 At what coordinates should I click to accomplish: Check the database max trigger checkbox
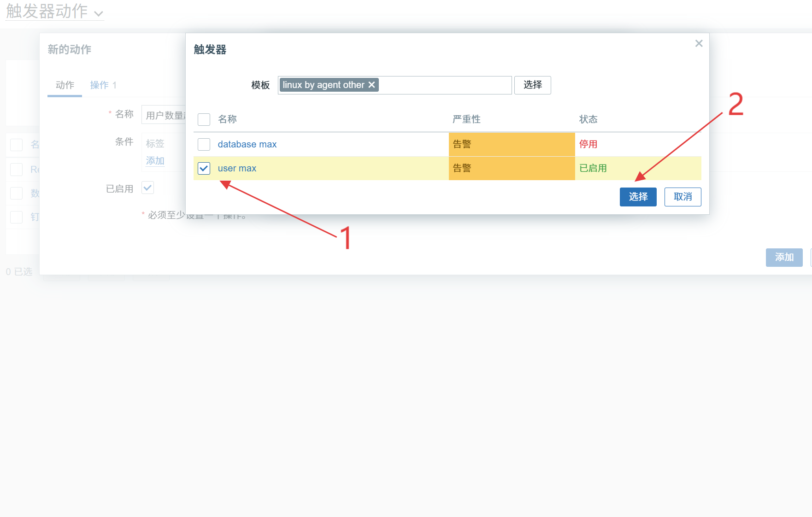(204, 144)
